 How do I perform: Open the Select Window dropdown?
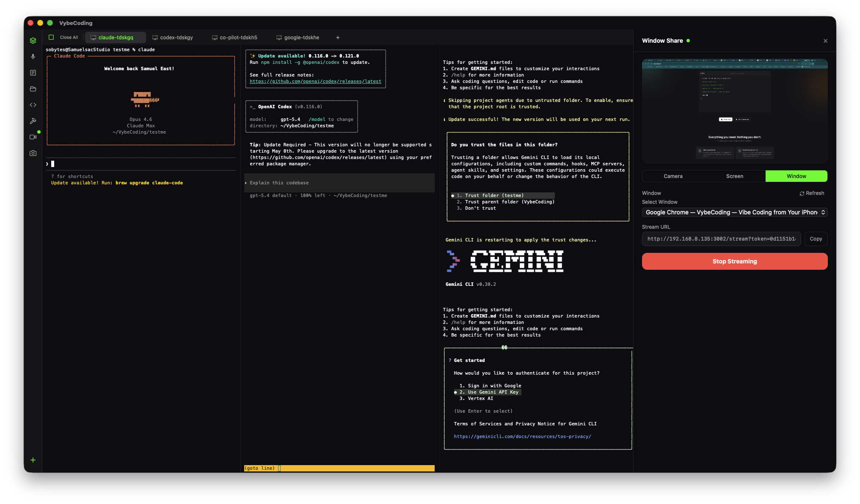(734, 212)
